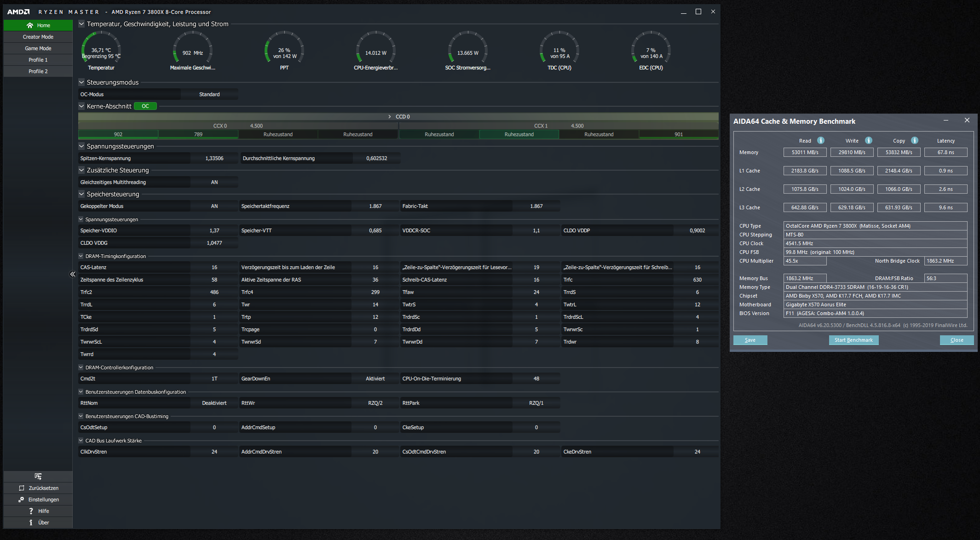The height and width of the screenshot is (540, 980).
Task: Click the Über info icon
Action: pos(31,523)
